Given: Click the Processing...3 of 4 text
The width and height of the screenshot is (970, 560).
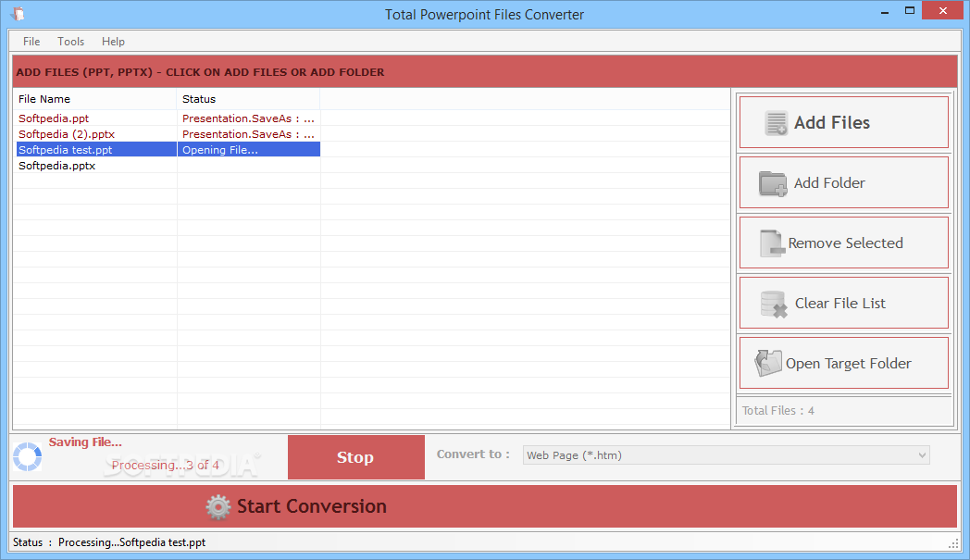Looking at the screenshot, I should point(165,466).
